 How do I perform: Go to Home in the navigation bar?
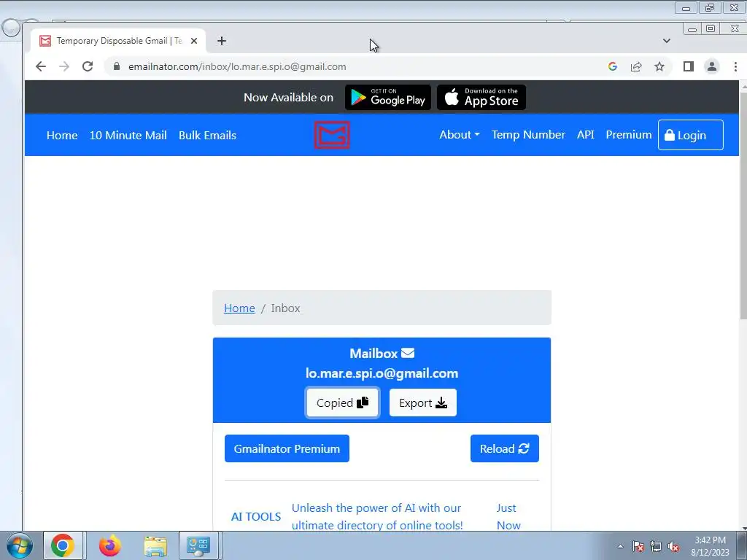[62, 135]
